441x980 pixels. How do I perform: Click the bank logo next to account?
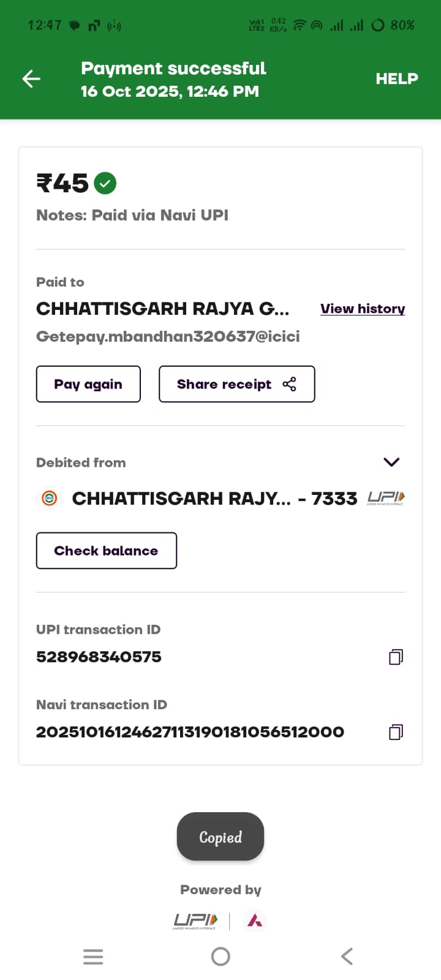tap(50, 499)
